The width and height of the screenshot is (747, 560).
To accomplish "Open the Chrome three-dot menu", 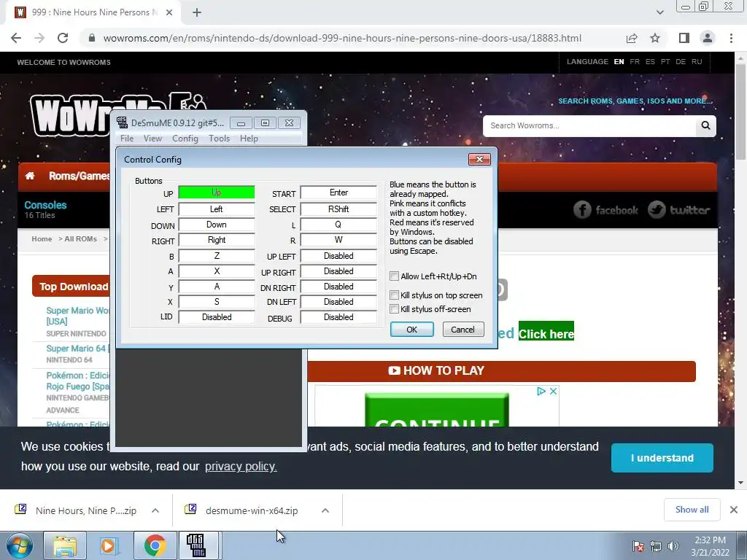I will click(731, 38).
